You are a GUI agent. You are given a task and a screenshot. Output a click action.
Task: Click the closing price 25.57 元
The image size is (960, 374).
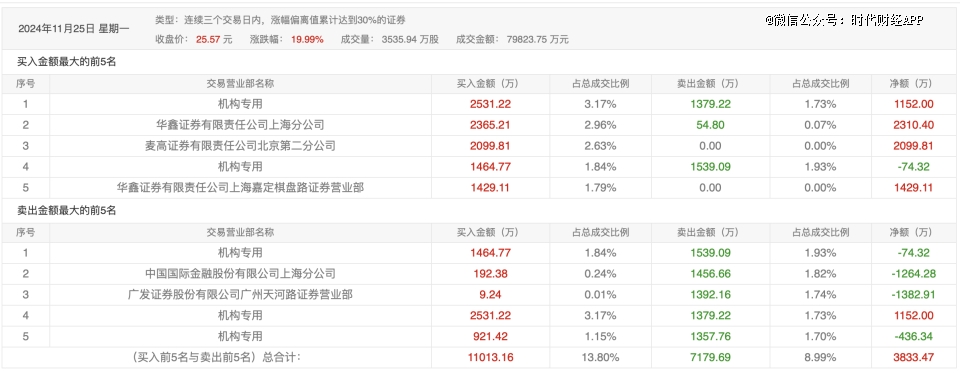point(214,40)
